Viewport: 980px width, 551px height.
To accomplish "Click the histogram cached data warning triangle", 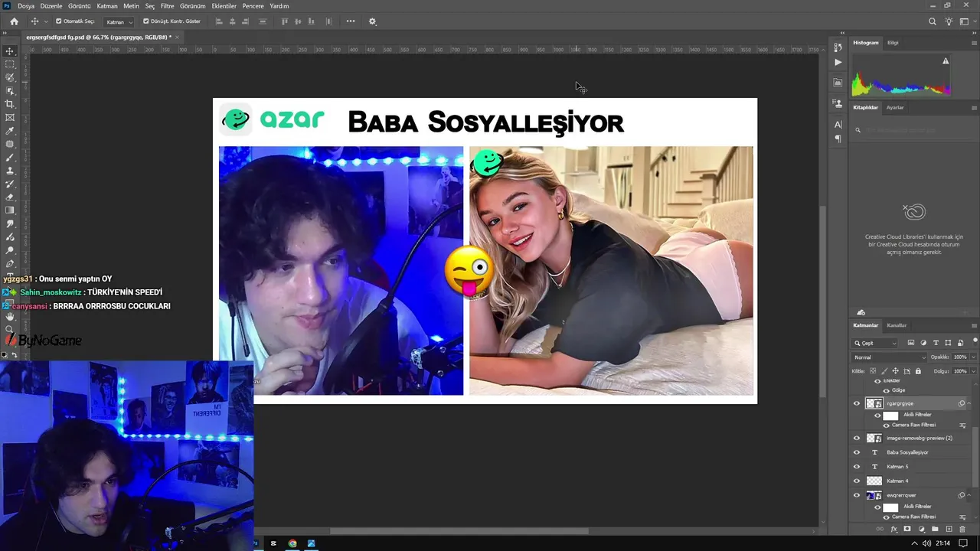I will 946,61.
